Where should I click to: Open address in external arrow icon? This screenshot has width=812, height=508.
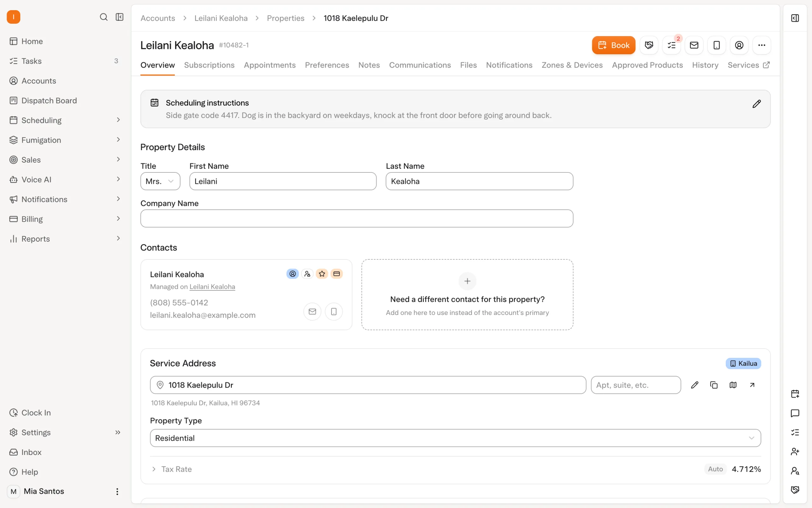point(752,385)
